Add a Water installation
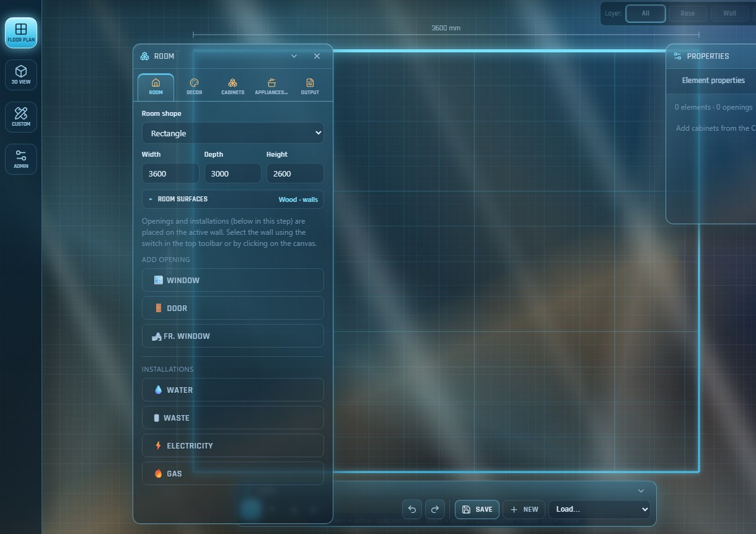This screenshot has width=756, height=534. [x=233, y=390]
